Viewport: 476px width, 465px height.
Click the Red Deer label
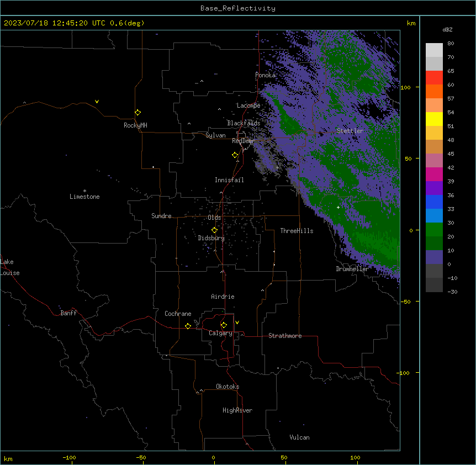[x=243, y=141]
